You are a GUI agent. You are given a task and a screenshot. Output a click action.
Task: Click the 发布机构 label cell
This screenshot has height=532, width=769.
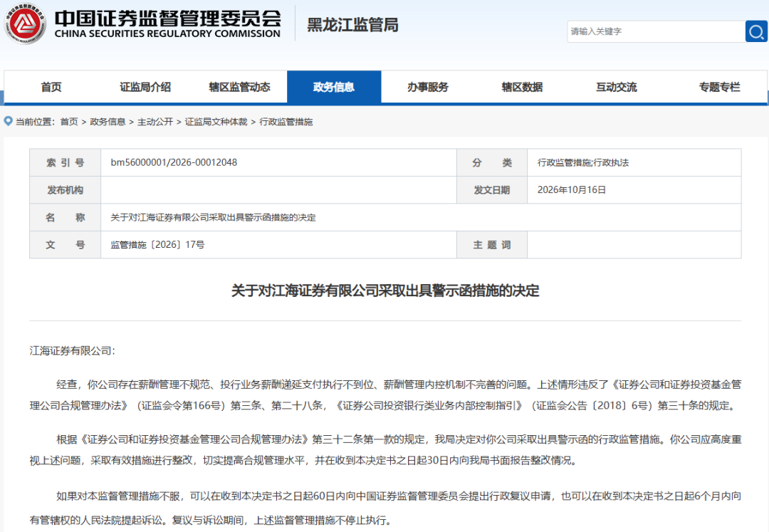66,189
